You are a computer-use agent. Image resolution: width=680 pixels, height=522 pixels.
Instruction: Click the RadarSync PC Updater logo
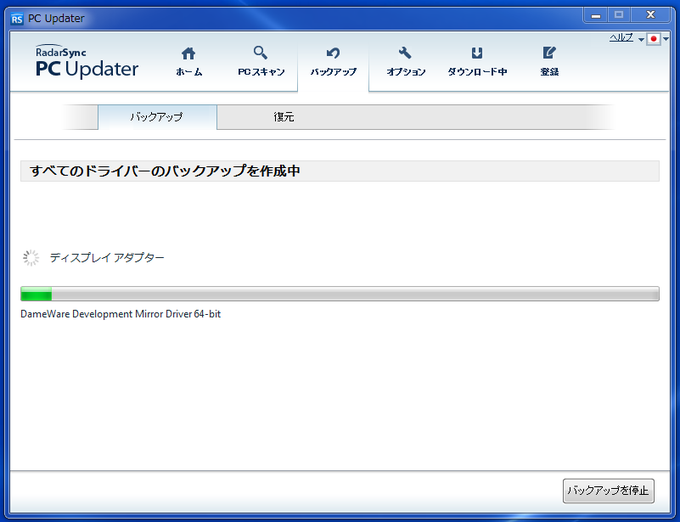click(87, 62)
